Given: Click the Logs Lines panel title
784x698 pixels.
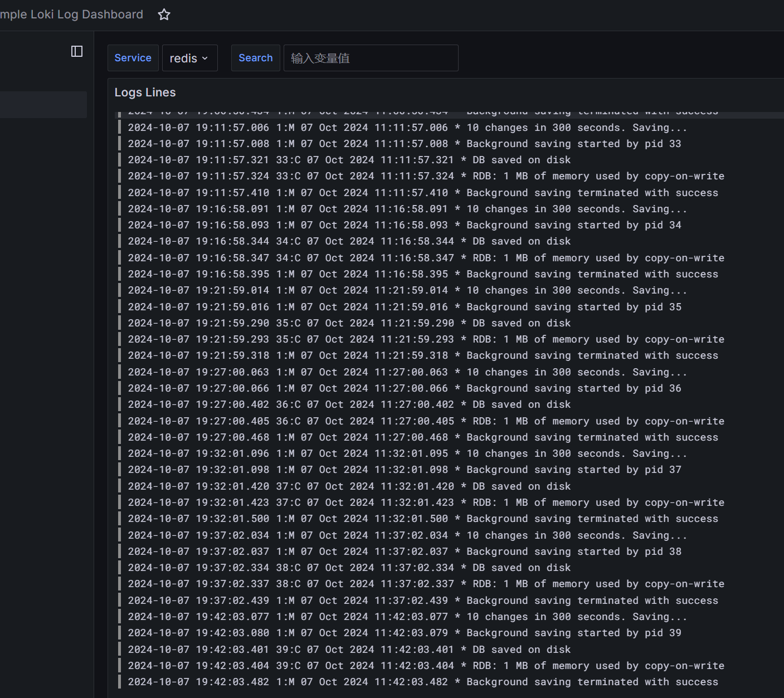Looking at the screenshot, I should click(x=145, y=92).
